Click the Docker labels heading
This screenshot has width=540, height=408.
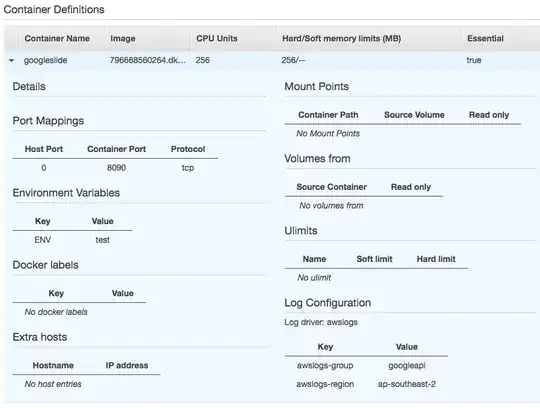(45, 265)
